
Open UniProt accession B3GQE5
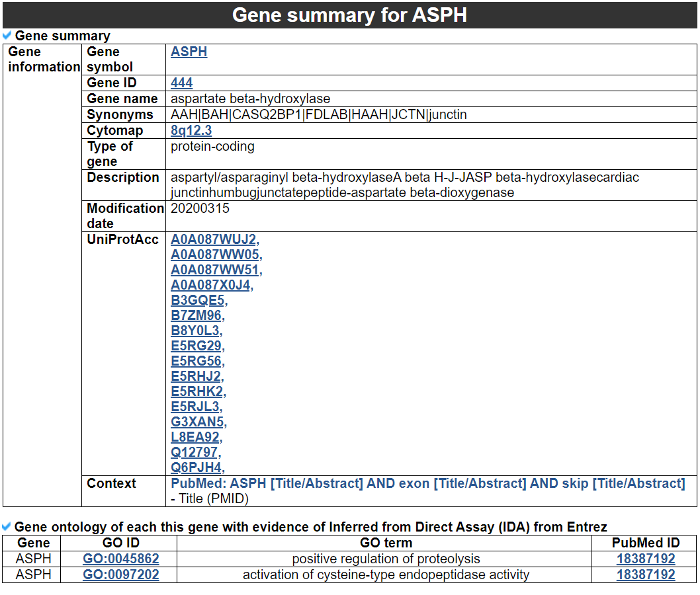point(197,300)
